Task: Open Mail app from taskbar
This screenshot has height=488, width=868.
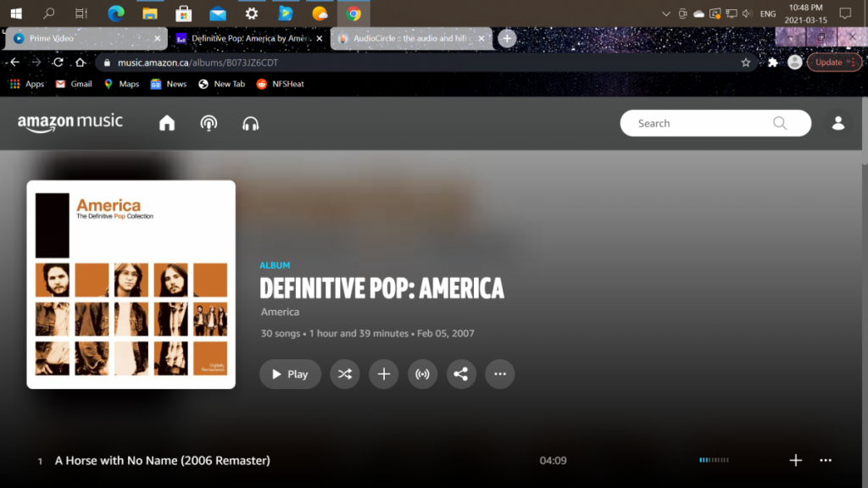Action: 218,14
